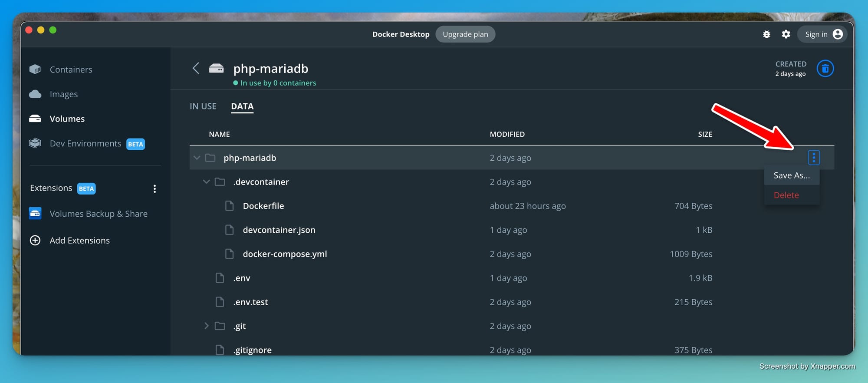Click the 215 Bytes size value

tap(693, 302)
